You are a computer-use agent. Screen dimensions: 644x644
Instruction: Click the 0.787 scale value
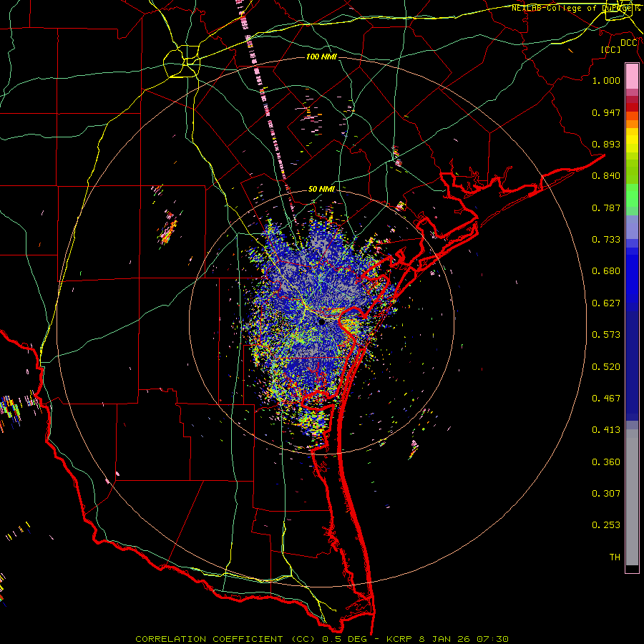pos(606,208)
